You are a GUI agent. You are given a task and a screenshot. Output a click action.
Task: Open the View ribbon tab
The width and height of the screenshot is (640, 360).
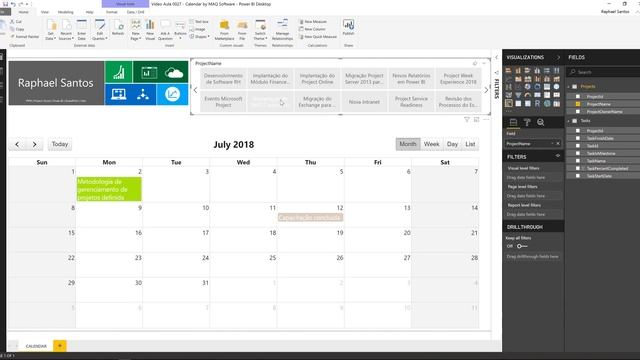point(45,12)
